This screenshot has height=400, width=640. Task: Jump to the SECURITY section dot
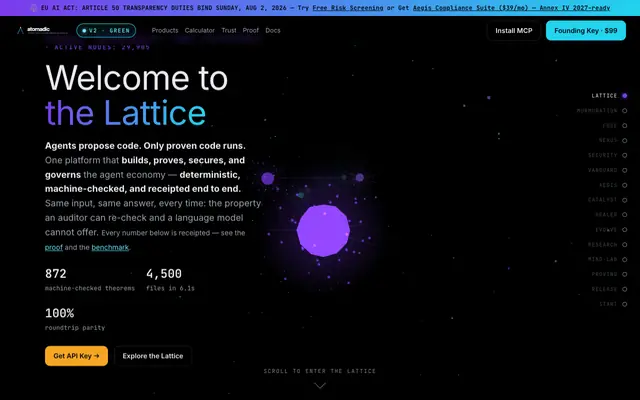(x=624, y=156)
